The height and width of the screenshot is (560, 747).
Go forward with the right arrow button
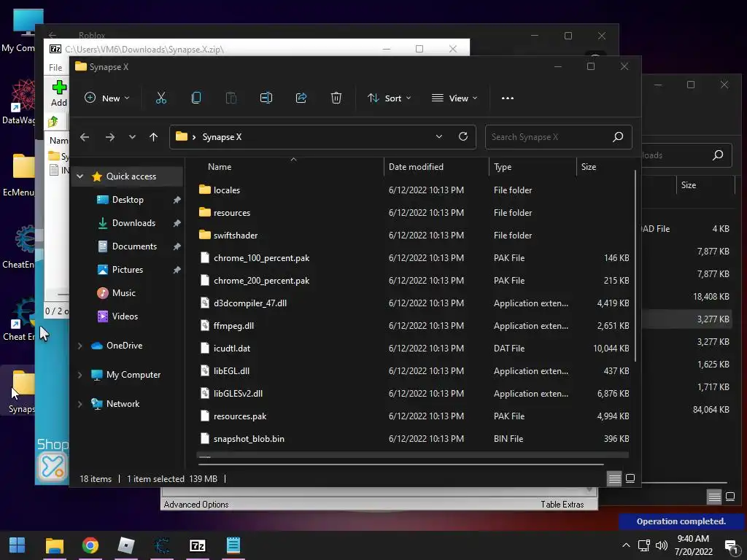110,137
